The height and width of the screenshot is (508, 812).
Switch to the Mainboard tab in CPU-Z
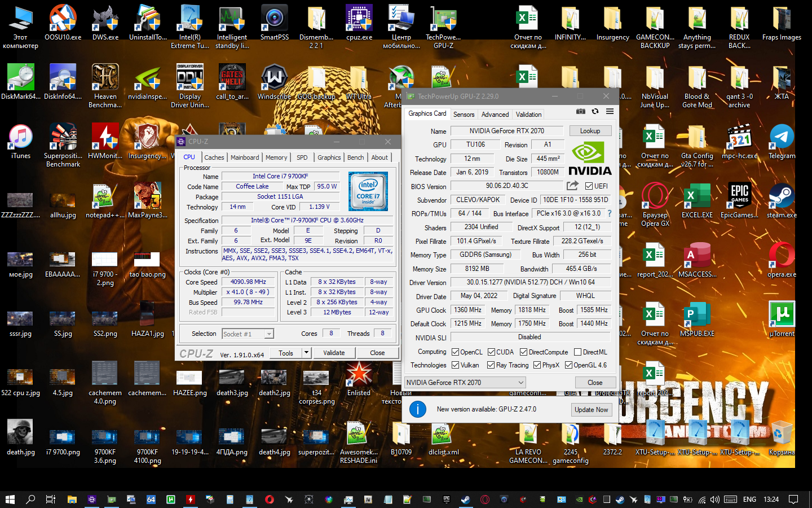click(245, 157)
